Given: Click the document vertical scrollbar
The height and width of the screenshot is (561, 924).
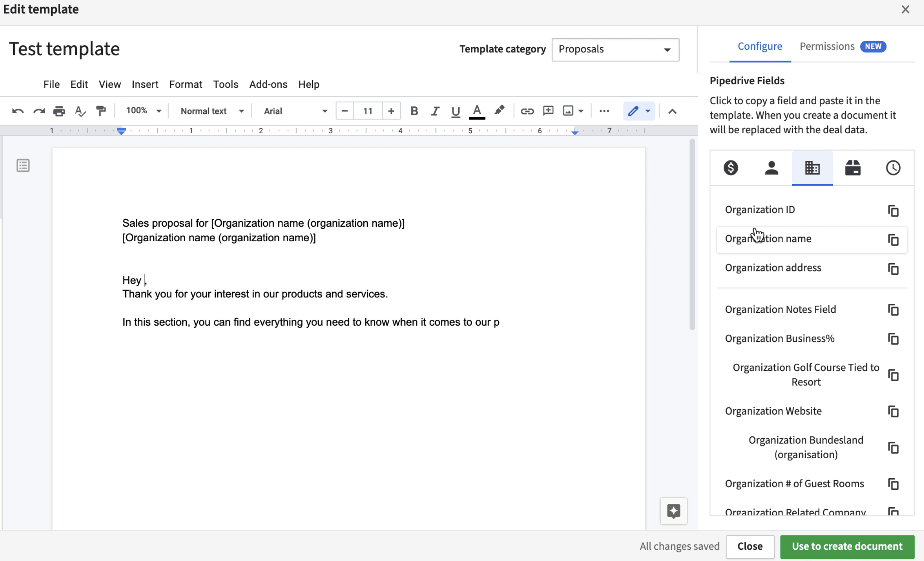Looking at the screenshot, I should 692,235.
